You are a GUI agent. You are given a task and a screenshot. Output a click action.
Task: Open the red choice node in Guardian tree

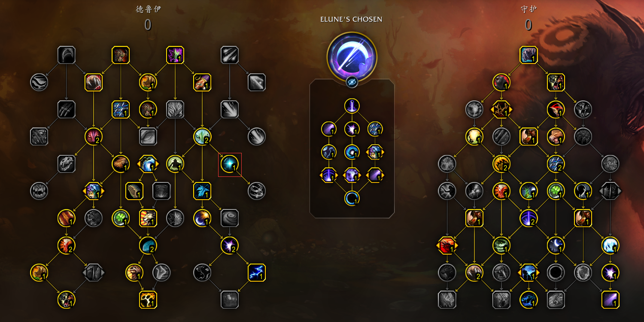click(447, 245)
